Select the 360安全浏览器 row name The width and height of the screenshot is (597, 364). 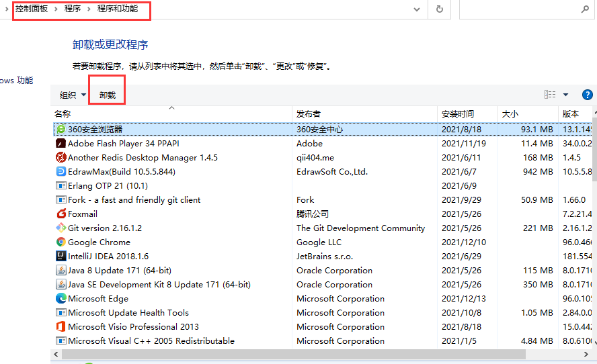pos(95,130)
